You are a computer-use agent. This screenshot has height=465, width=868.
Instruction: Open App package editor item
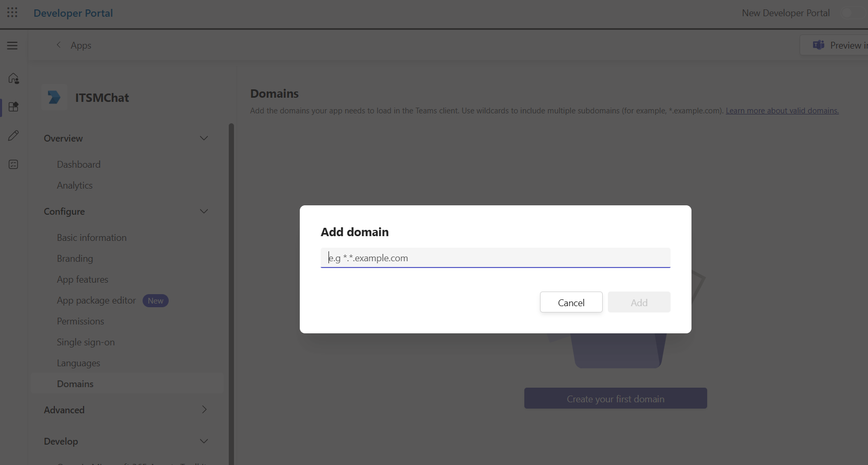point(96,300)
